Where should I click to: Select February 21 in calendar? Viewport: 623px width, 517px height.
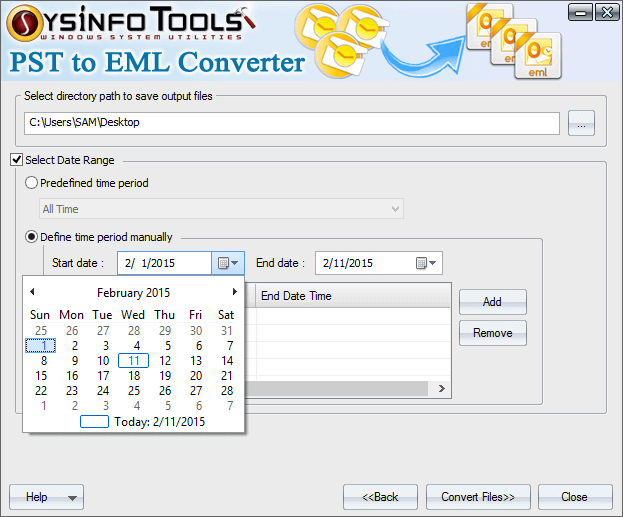[x=227, y=376]
